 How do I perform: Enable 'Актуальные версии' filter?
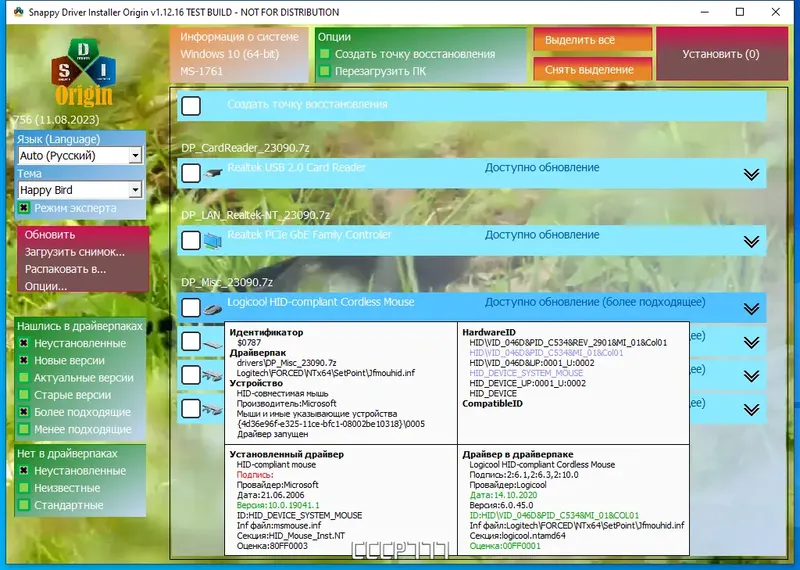click(x=23, y=378)
